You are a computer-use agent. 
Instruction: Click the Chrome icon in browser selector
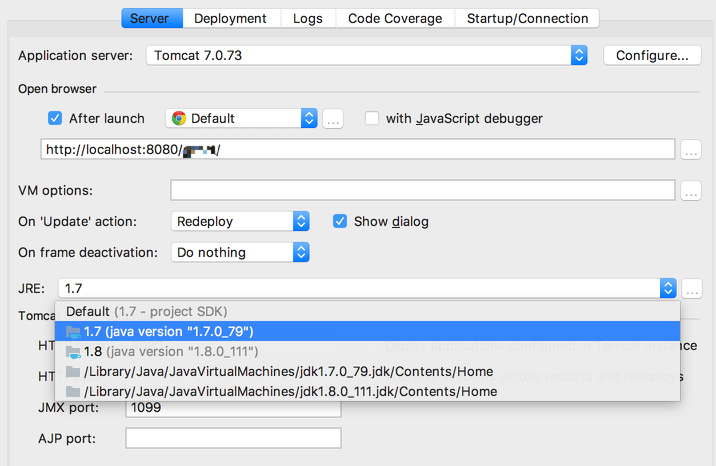[179, 118]
